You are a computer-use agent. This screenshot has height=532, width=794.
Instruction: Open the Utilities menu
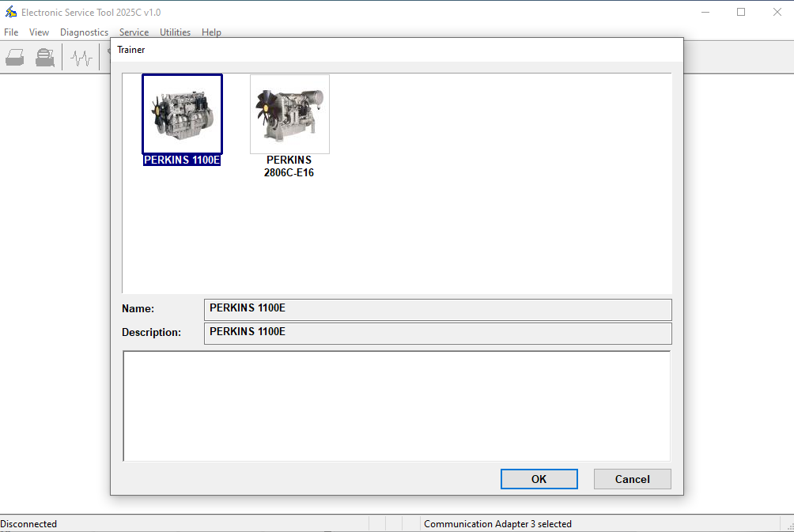pyautogui.click(x=175, y=32)
